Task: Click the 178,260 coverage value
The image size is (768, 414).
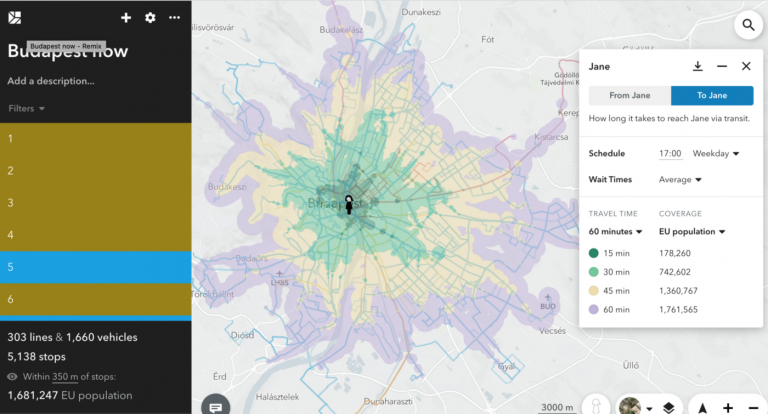Action: (674, 253)
